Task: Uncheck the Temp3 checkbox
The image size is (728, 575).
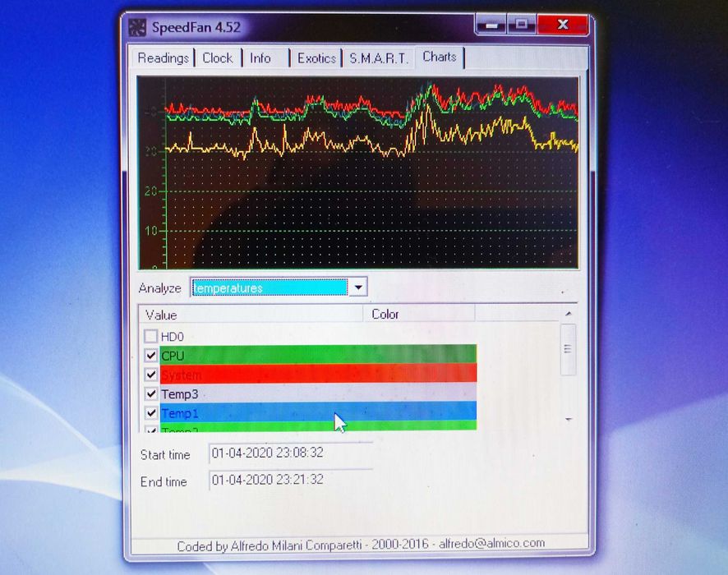Action: point(151,394)
